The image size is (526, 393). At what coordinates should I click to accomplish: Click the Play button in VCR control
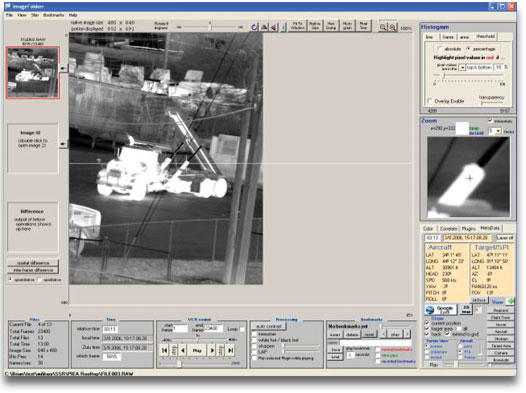[x=197, y=350]
